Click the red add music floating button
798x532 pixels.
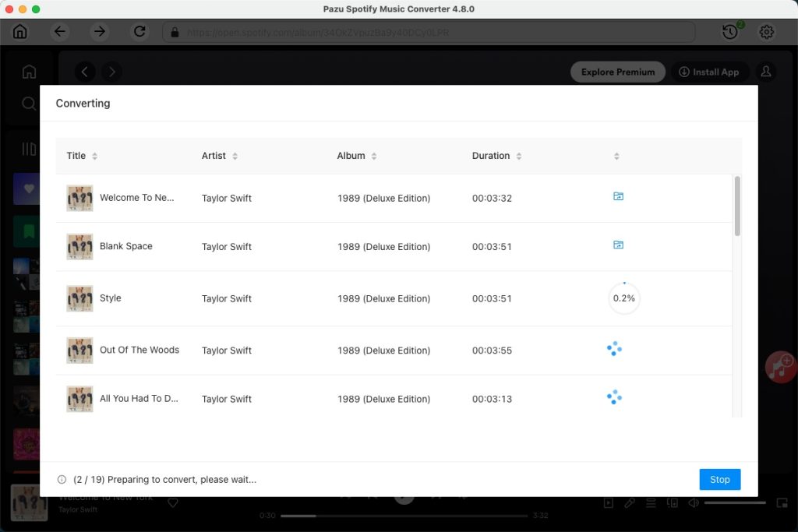(x=779, y=364)
